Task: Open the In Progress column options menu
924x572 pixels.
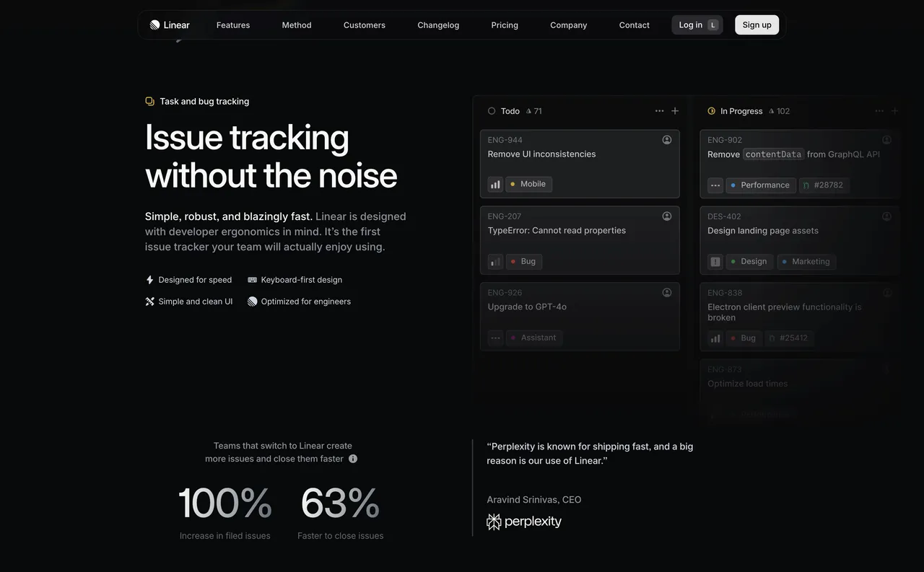Action: click(879, 110)
